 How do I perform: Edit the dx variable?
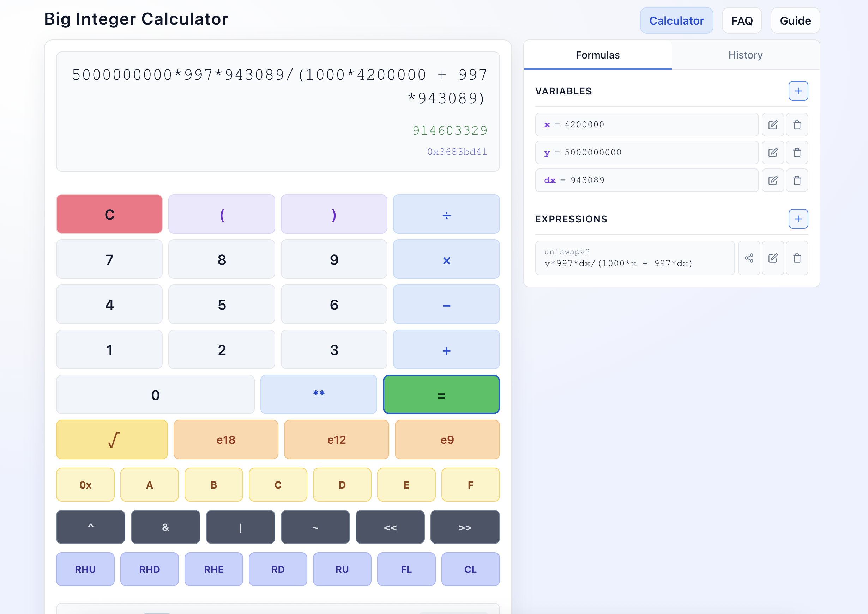click(773, 180)
